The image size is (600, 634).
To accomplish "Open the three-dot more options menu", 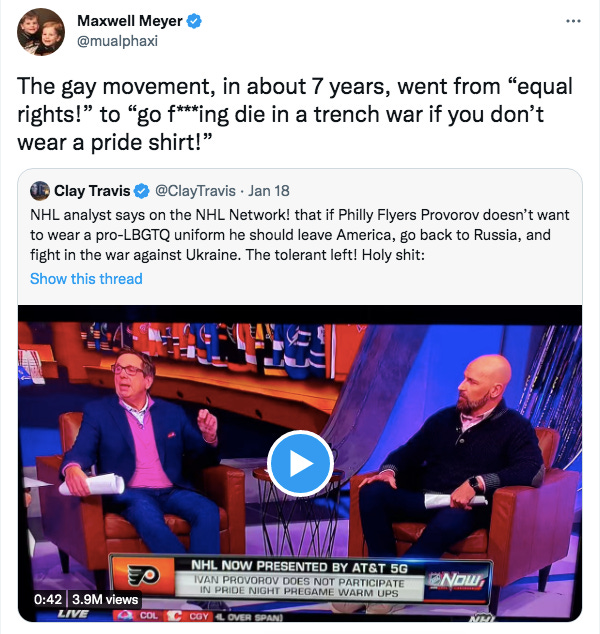I will (x=573, y=21).
